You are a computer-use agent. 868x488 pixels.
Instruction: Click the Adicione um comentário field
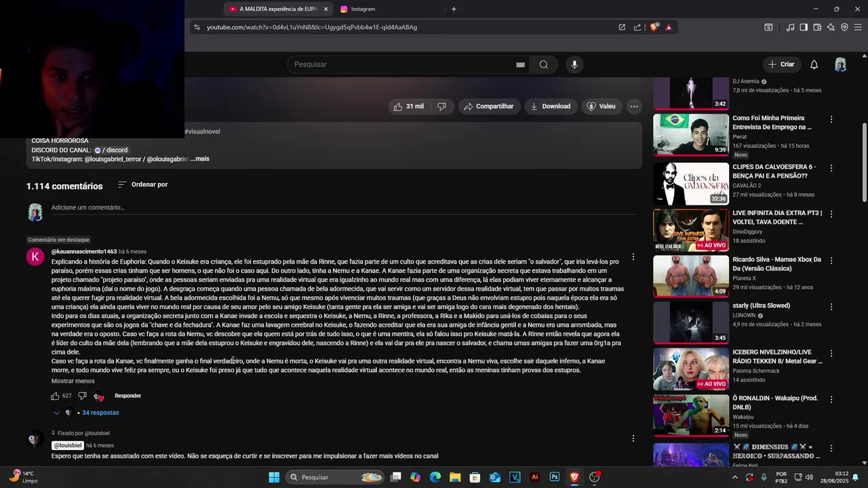click(x=342, y=207)
